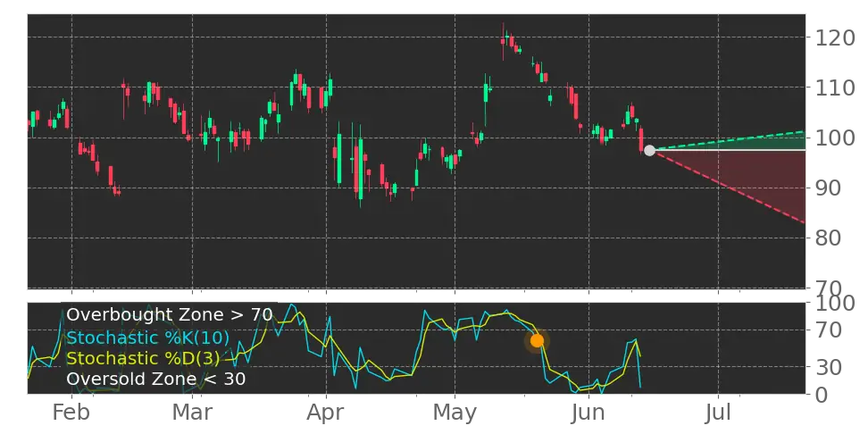868x434 pixels.
Task: Click the 'Stochastic %K(10)' legend label
Action: (x=148, y=338)
